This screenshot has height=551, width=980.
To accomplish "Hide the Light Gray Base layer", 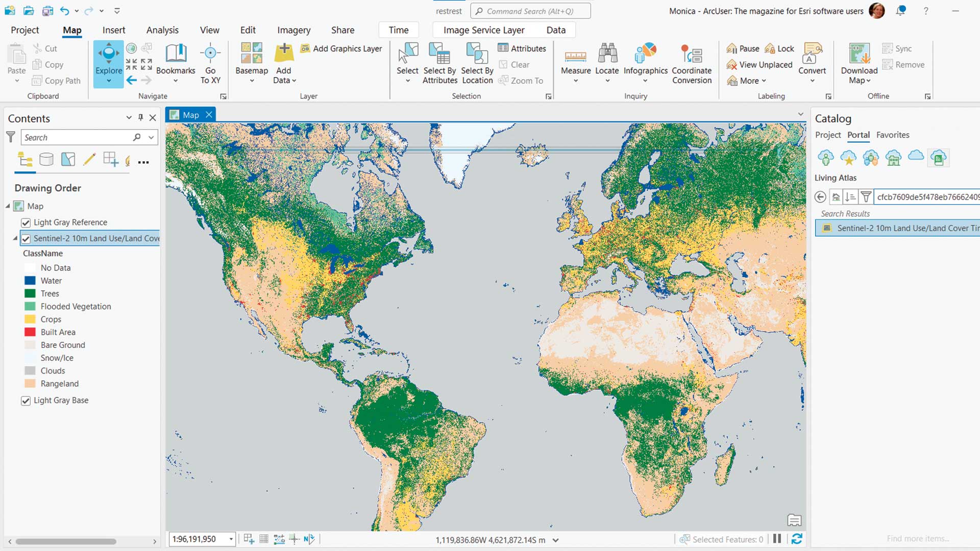I will (x=26, y=400).
